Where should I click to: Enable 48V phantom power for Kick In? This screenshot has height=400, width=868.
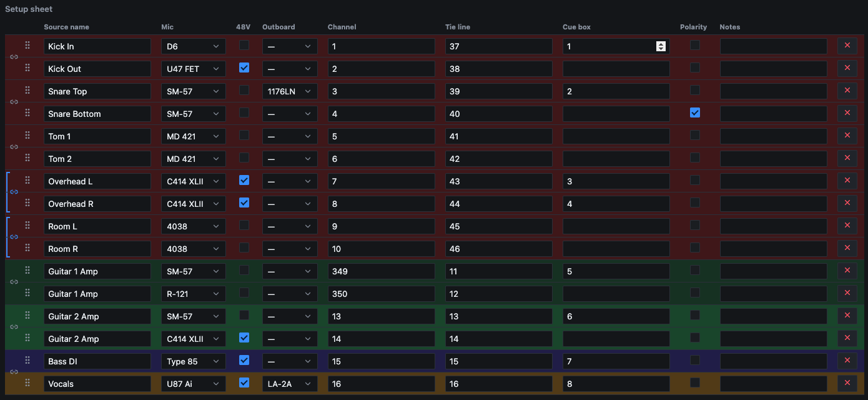244,45
